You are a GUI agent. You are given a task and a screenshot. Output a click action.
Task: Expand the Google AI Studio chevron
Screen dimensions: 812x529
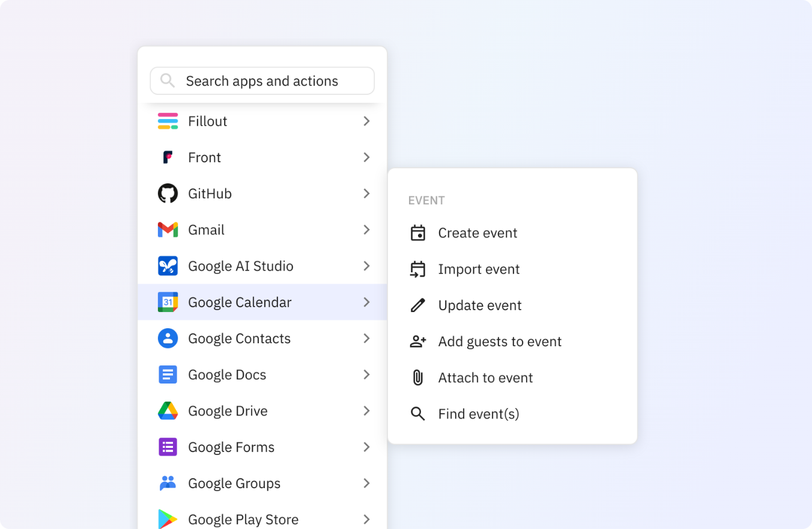coord(366,266)
